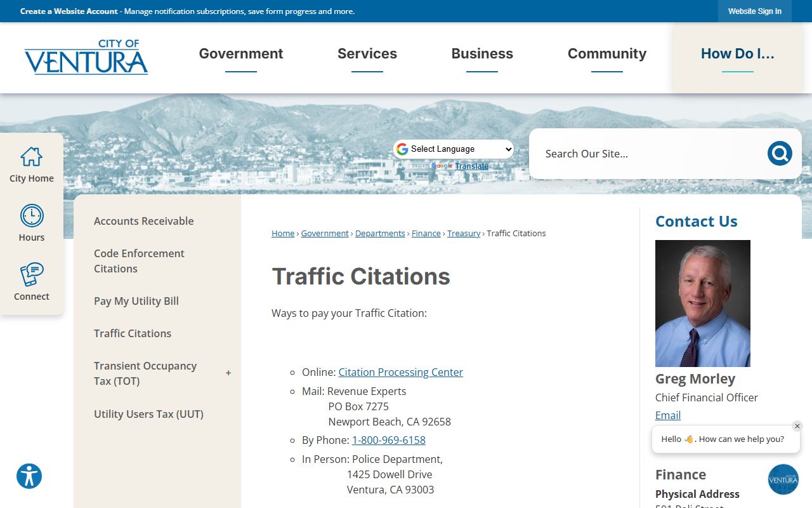Go to the Finance breadcrumb
Viewport: 812px width, 508px height.
(x=426, y=234)
